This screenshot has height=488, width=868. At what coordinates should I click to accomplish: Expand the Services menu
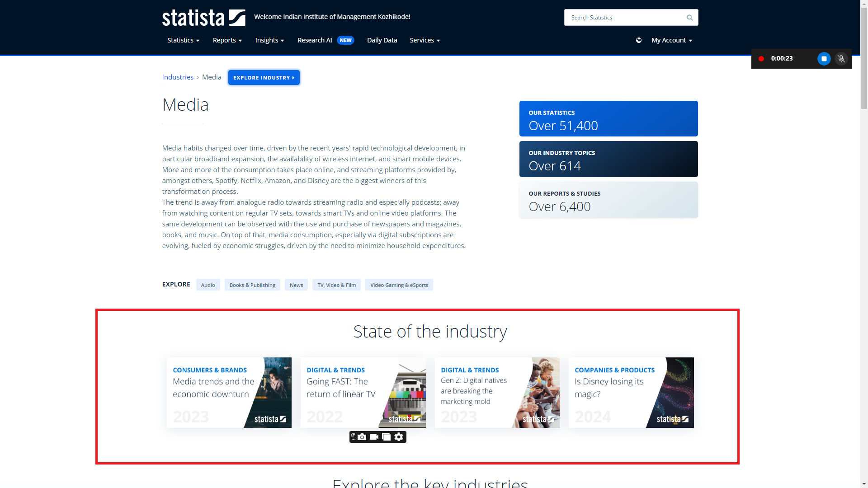[x=425, y=40]
